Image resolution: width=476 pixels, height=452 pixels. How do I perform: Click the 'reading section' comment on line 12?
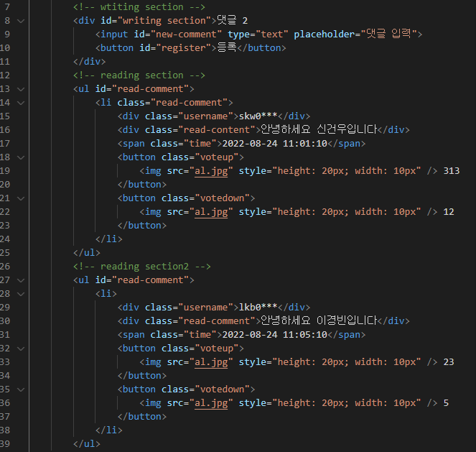coord(139,75)
